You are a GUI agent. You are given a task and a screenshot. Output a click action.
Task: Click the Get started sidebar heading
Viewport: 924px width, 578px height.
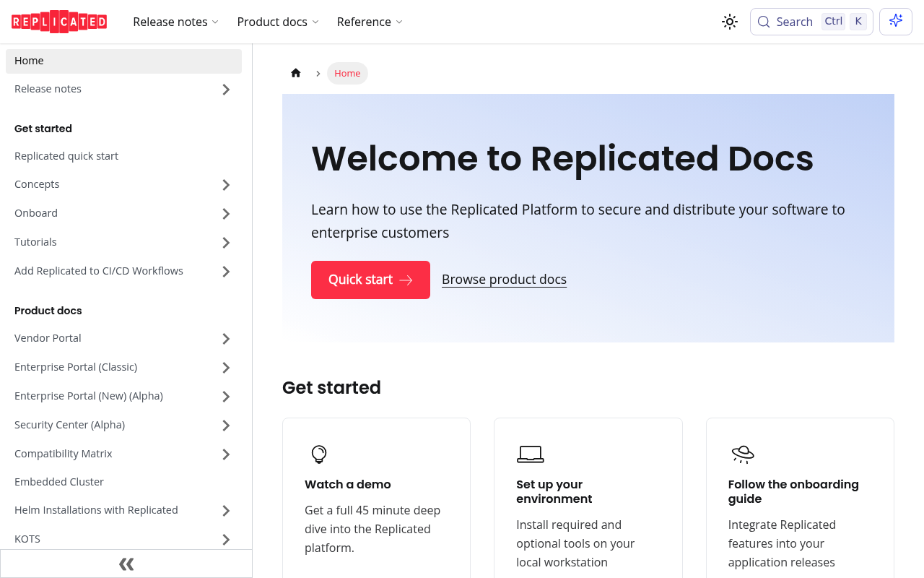43,129
